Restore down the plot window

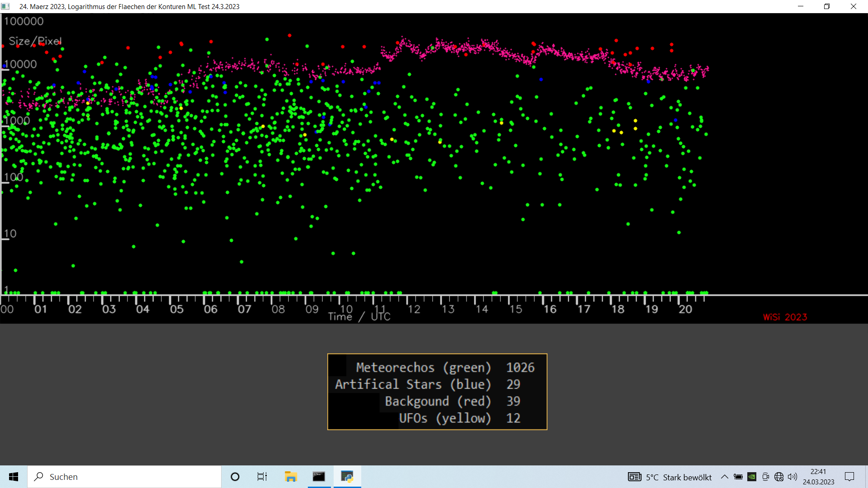pyautogui.click(x=827, y=6)
